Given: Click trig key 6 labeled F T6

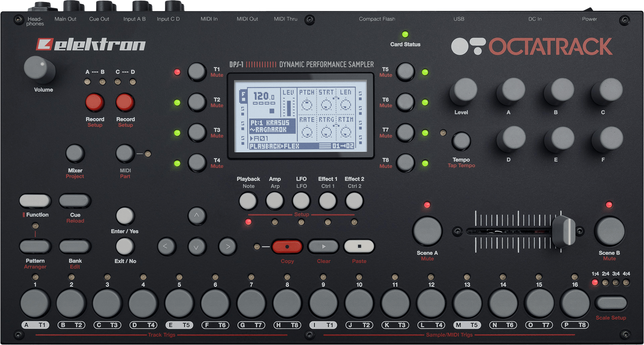Looking at the screenshot, I should coord(215,303).
